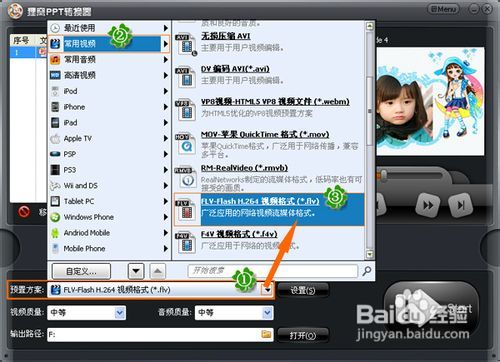500x362 pixels.
Task: Expand the Tablet PC submenu arrow
Action: tap(165, 201)
